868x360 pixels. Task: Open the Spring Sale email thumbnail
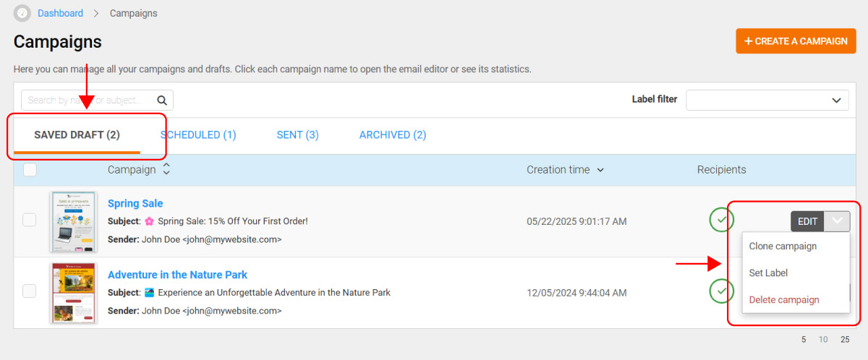click(73, 221)
